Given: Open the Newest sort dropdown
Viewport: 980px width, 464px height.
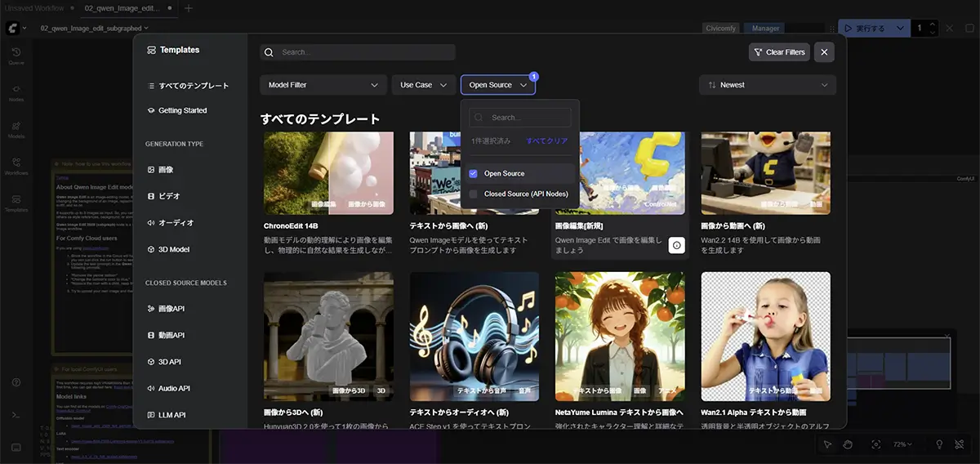Looking at the screenshot, I should 767,85.
